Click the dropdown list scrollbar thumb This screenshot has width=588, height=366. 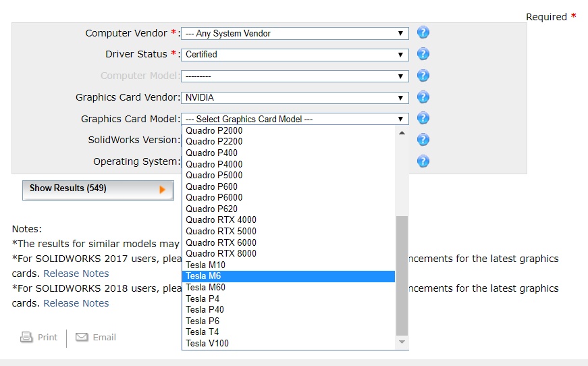click(x=402, y=276)
